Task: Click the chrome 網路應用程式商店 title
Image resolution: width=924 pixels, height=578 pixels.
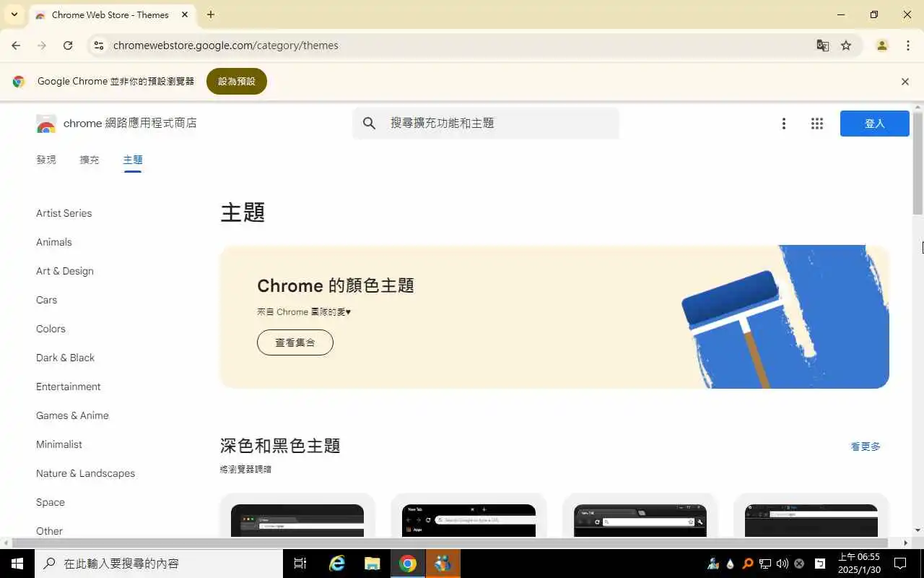Action: pyautogui.click(x=130, y=124)
